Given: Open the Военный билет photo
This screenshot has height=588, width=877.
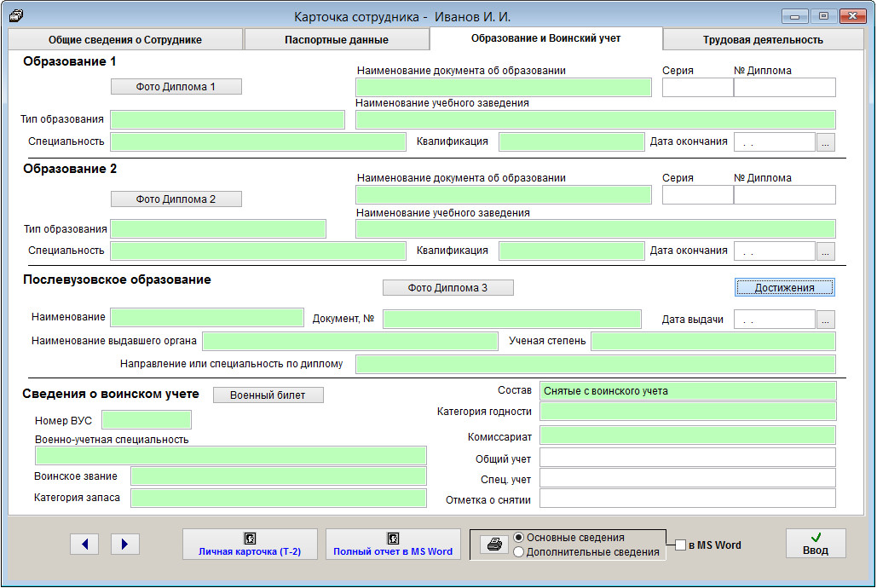Looking at the screenshot, I should (x=268, y=395).
